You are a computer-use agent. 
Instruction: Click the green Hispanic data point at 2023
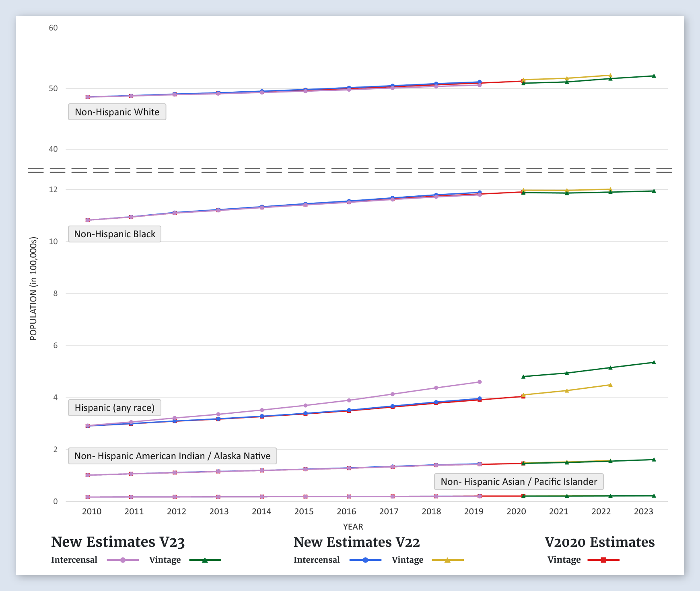654,362
